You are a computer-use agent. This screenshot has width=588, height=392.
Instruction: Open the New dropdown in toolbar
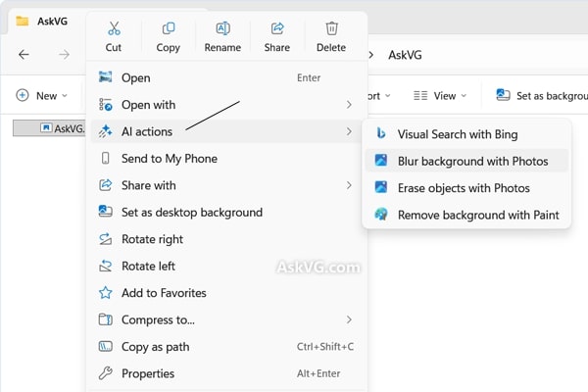point(41,96)
